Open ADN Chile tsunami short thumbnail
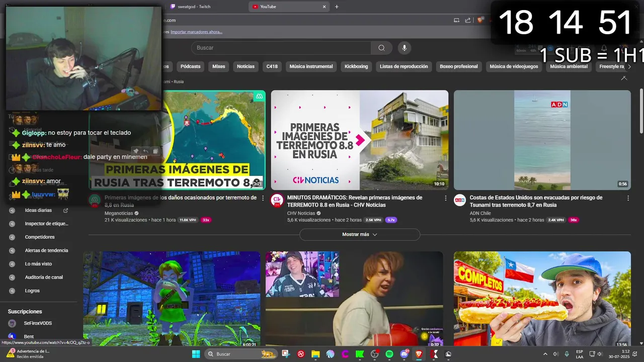This screenshot has width=644, height=362. 542,140
